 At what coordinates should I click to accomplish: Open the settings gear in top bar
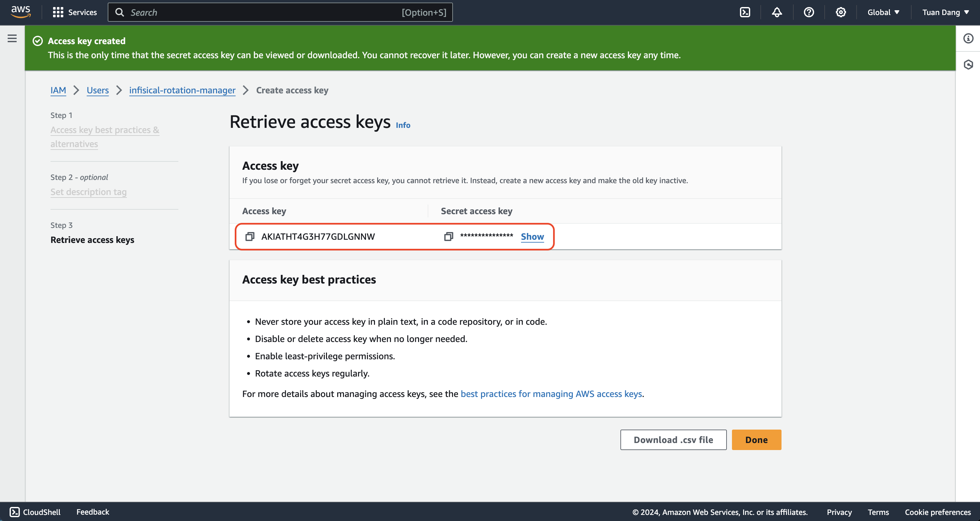point(840,12)
